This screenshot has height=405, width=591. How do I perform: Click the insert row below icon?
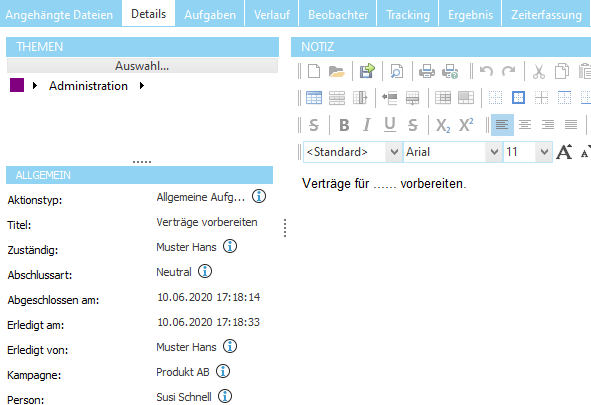point(412,98)
